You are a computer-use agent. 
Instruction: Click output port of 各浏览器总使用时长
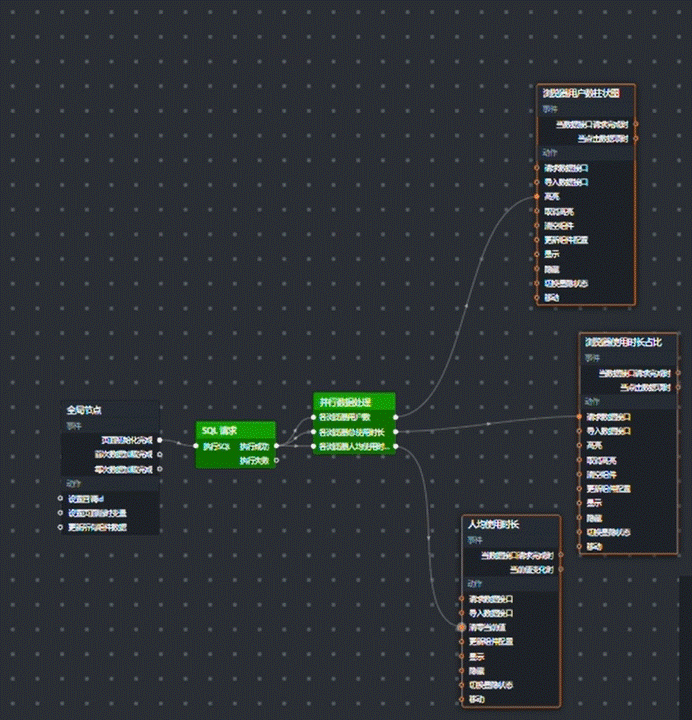395,432
